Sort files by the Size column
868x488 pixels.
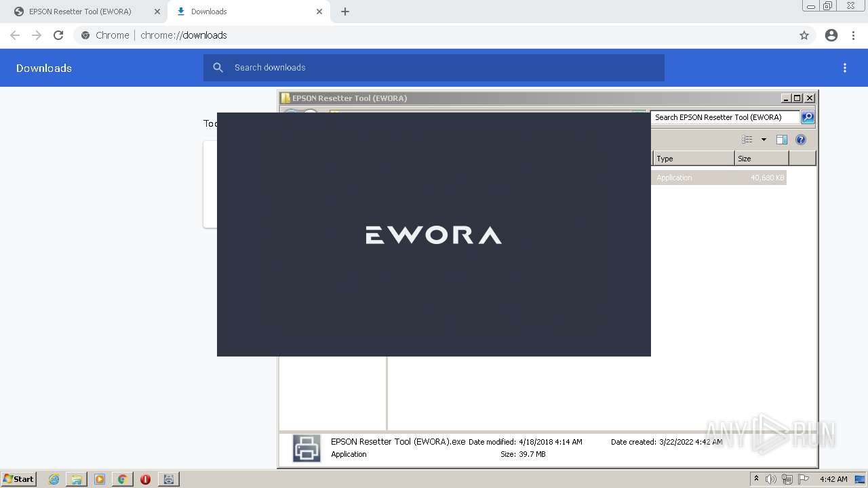(x=762, y=159)
